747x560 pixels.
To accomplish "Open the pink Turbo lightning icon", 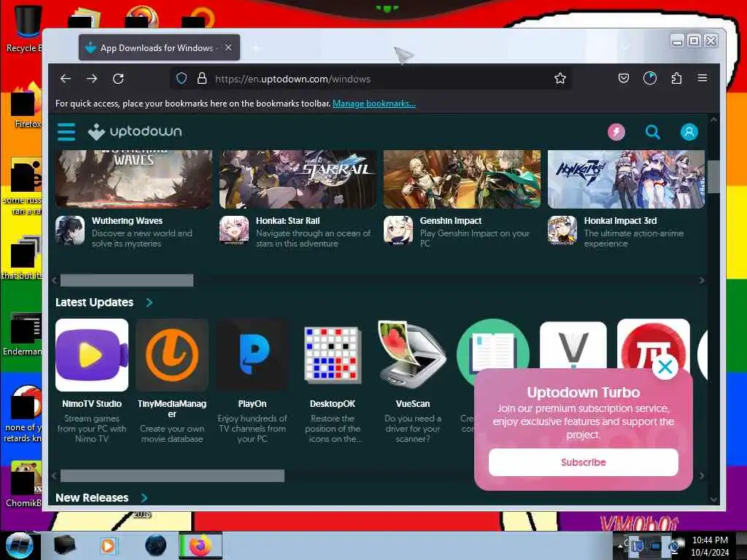I will tap(616, 132).
